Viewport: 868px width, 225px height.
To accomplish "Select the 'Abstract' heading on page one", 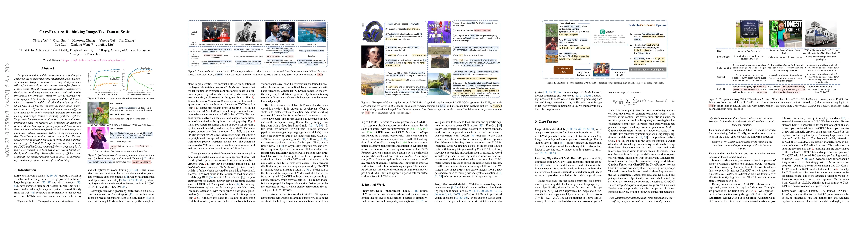I will pos(48,68).
